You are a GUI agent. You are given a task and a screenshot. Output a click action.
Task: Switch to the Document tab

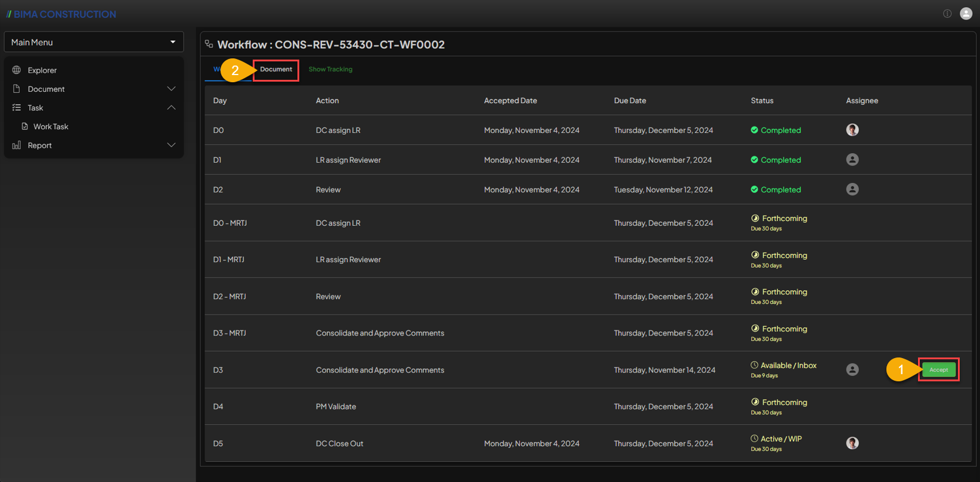276,70
